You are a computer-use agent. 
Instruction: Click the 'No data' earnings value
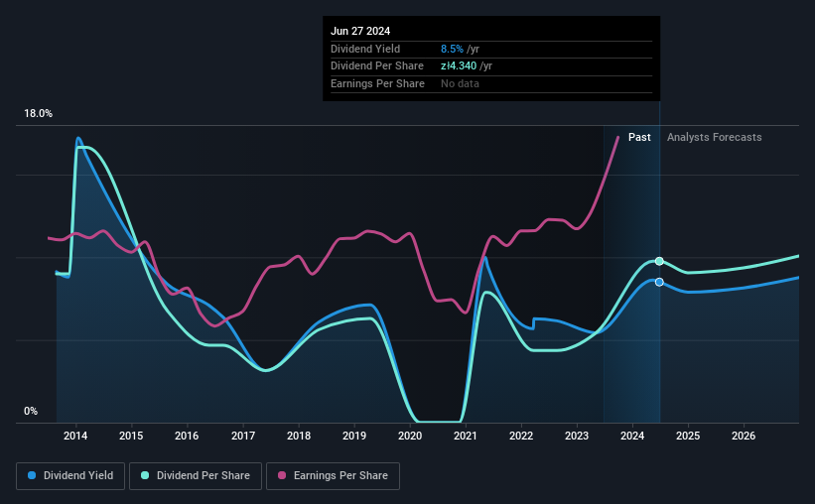[460, 83]
